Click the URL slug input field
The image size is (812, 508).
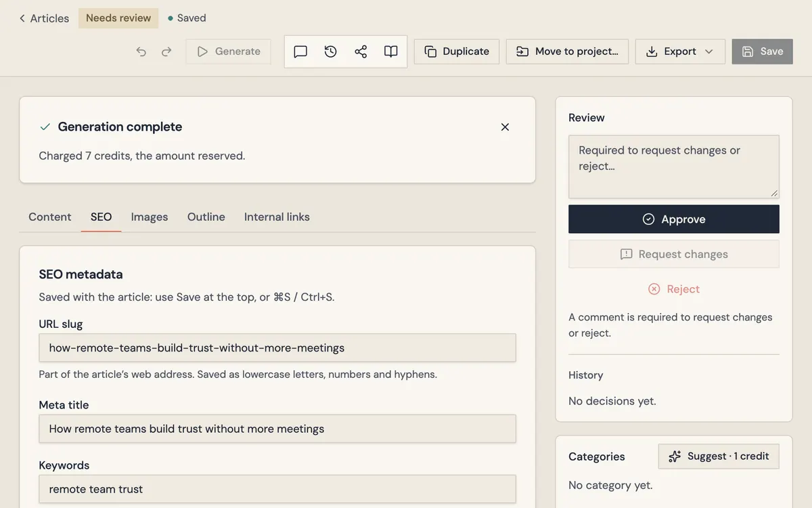click(x=277, y=347)
